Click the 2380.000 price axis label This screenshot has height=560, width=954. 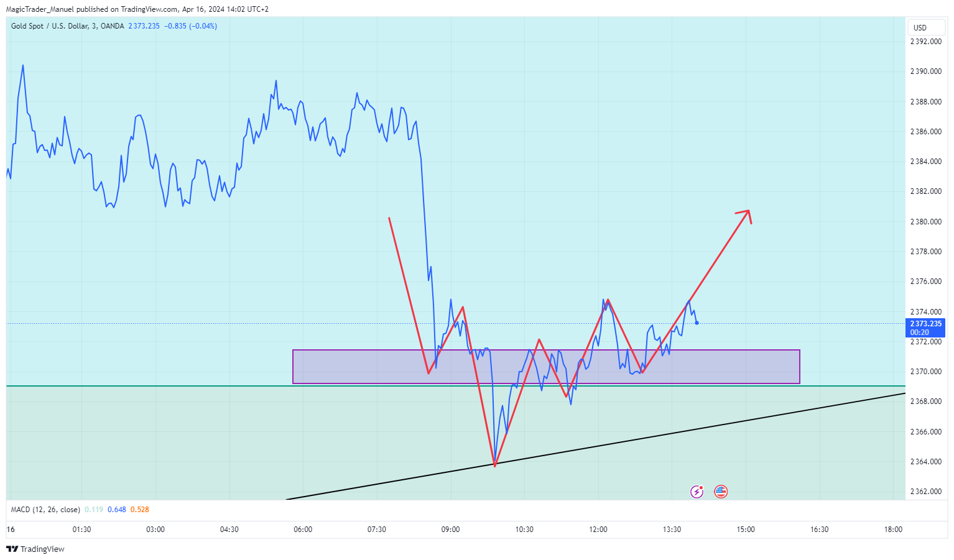(926, 222)
